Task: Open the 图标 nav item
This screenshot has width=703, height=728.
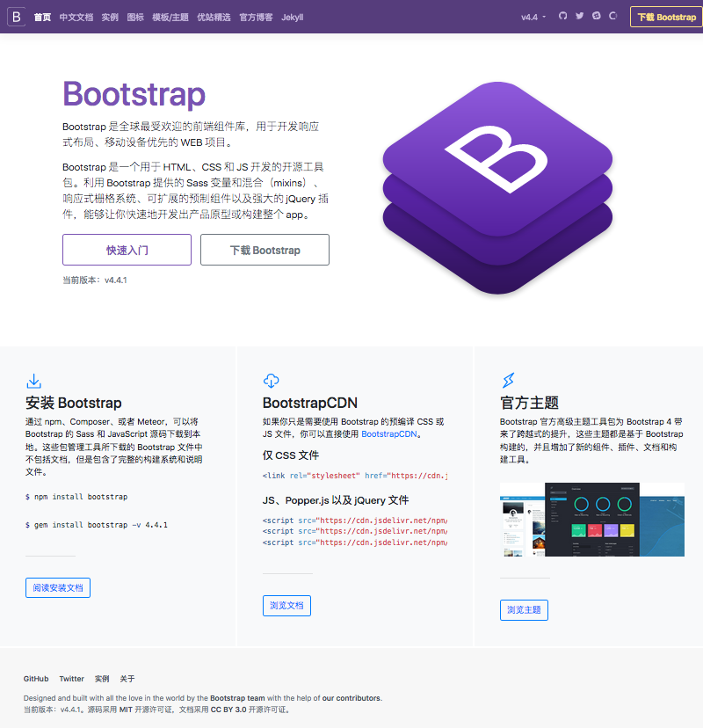Action: pyautogui.click(x=135, y=18)
